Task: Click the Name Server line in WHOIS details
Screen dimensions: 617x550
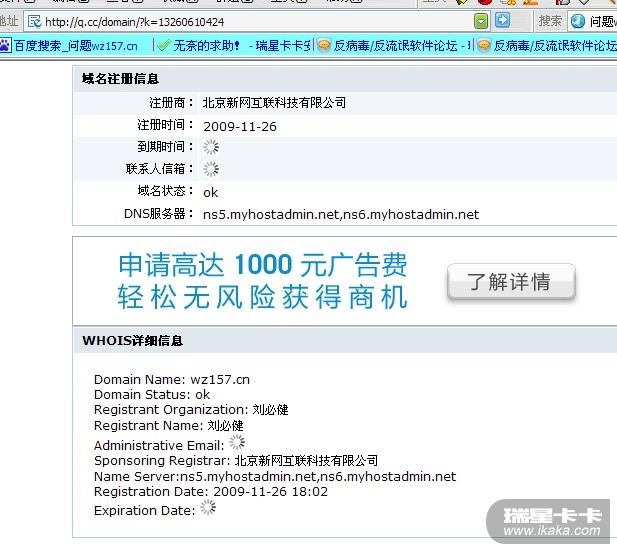Action: [275, 477]
